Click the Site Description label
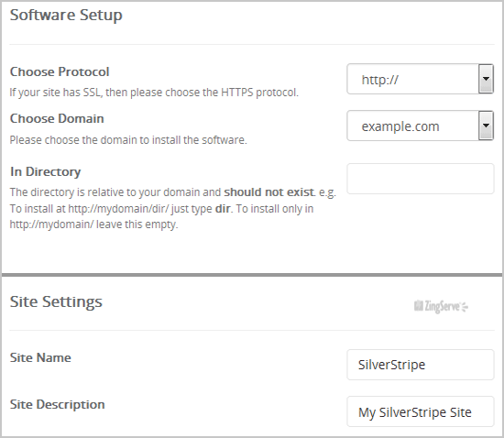 click(x=57, y=404)
